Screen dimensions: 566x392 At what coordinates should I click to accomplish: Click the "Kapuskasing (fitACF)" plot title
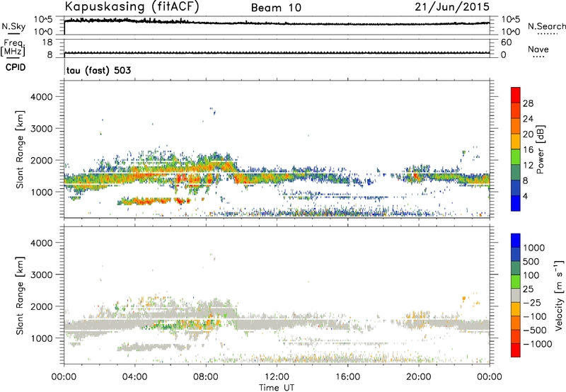click(132, 7)
